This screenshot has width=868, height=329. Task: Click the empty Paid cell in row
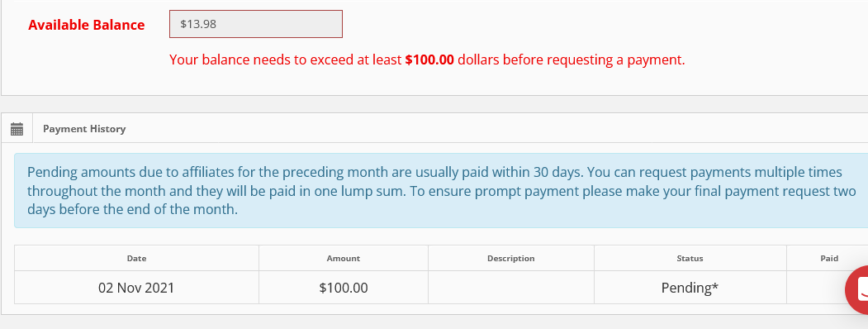[815, 288]
